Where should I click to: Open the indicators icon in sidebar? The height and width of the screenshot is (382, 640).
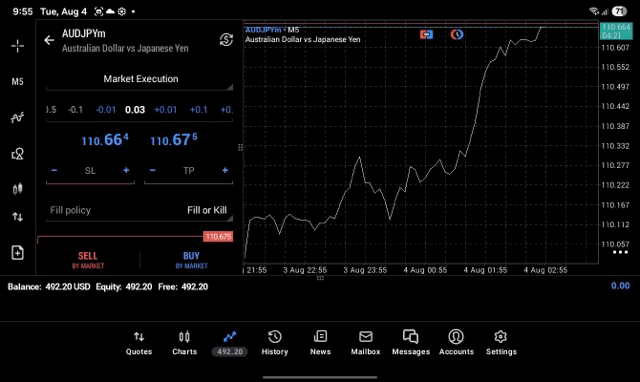coord(17,118)
